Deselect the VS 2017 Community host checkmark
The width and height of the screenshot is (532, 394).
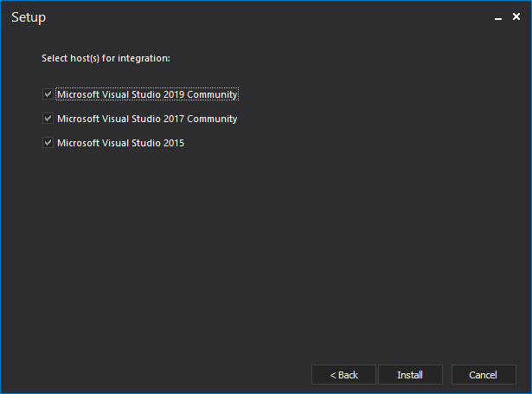48,119
